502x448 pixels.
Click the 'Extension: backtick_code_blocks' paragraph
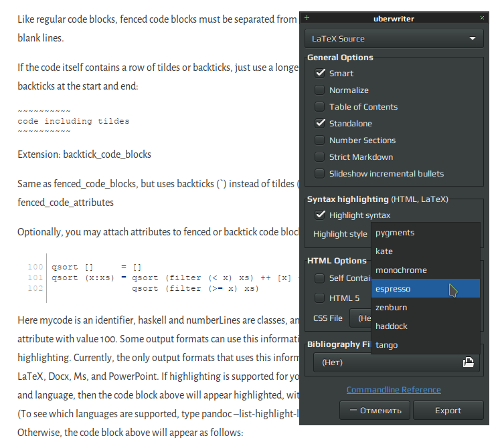(84, 154)
